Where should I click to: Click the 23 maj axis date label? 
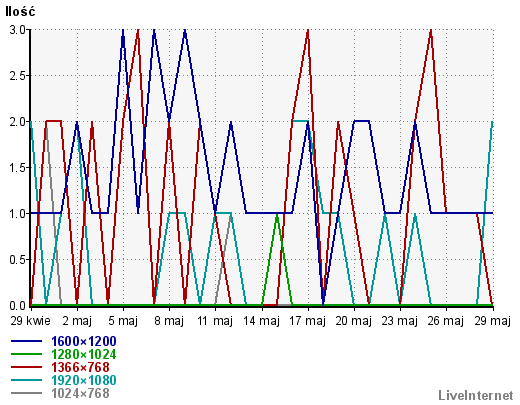click(400, 321)
